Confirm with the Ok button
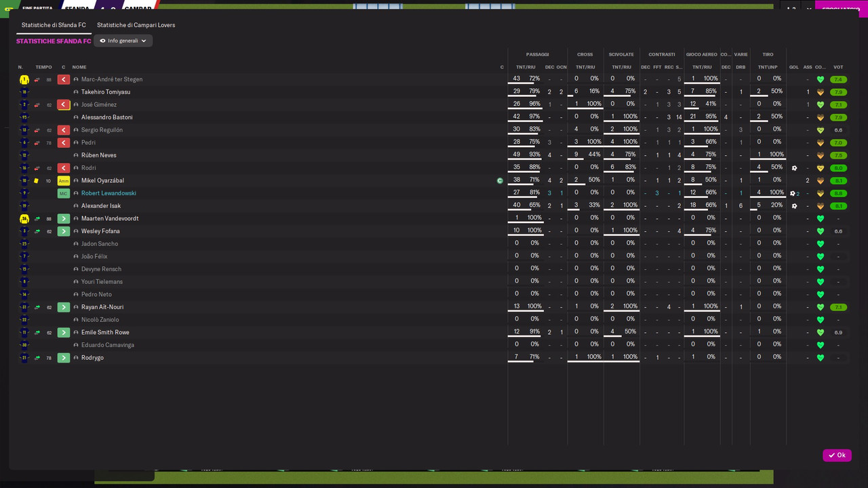 point(837,455)
